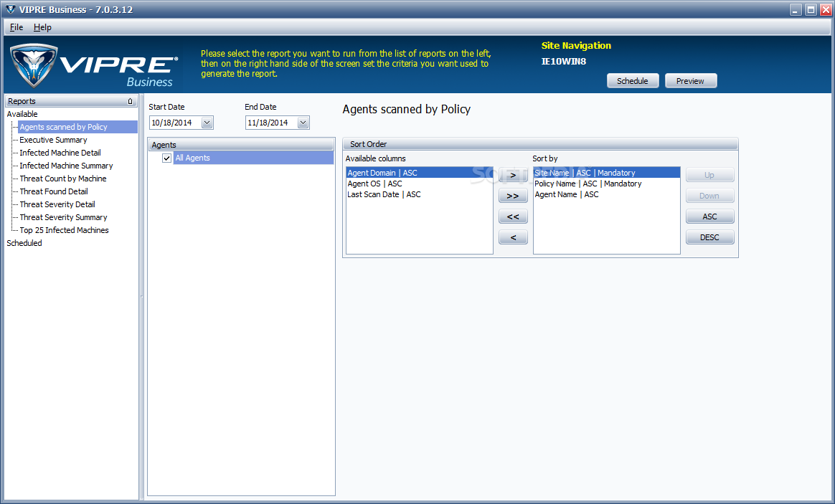Click the ASC sort direction button
The image size is (835, 504).
(710, 217)
